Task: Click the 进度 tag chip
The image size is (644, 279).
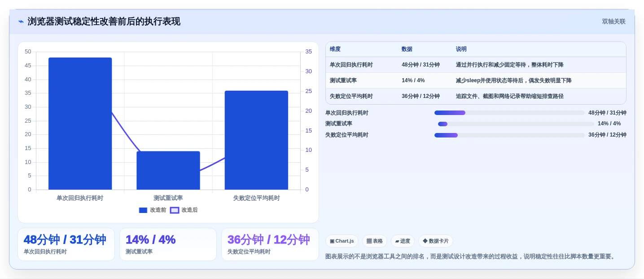Action: [x=403, y=241]
